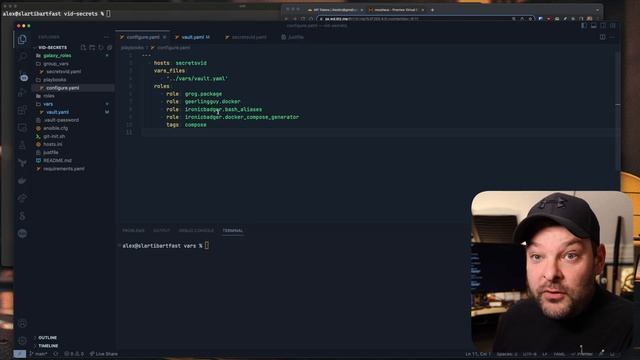Toggle bottom panel layout icon
Viewport: 640px width, 360px height.
click(x=593, y=26)
